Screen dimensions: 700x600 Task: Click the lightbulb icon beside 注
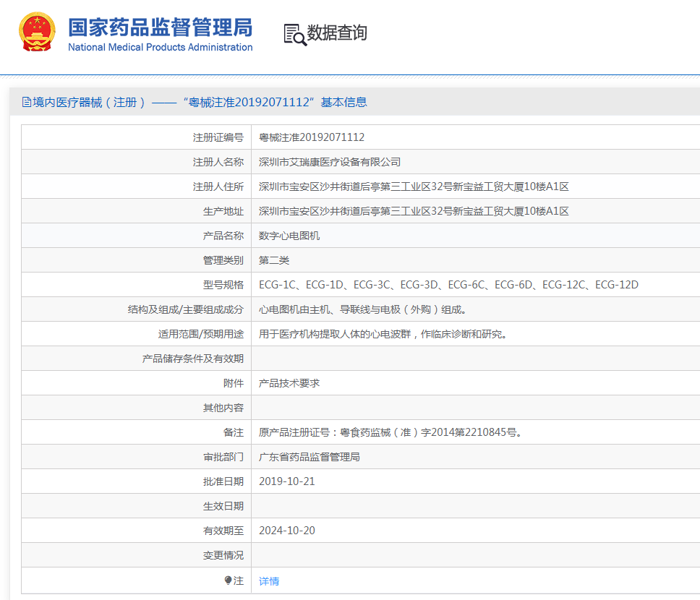click(228, 580)
